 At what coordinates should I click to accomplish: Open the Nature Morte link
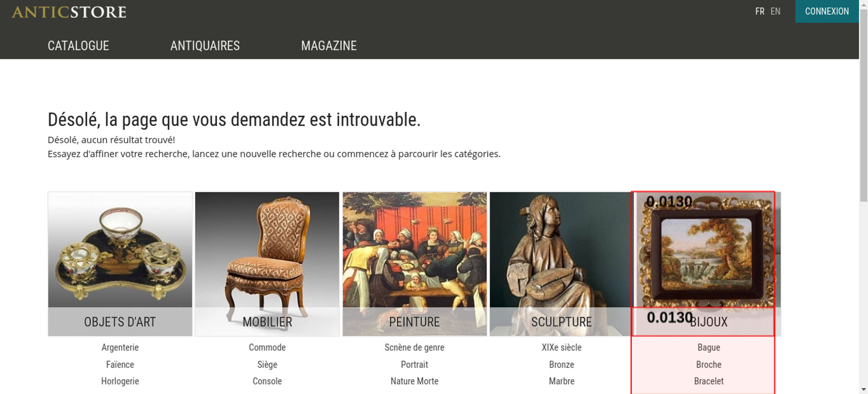[x=414, y=381]
